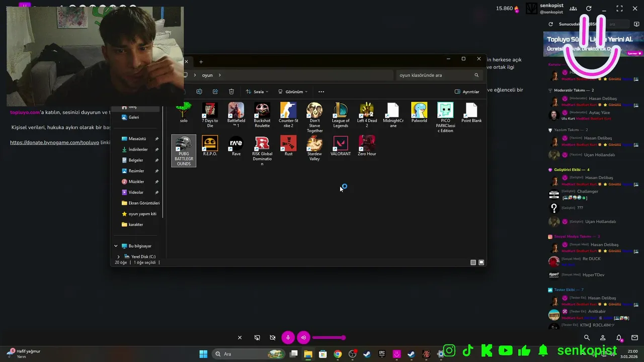Toggle the screen share off icon
Viewport: 644px width, 362px height.
click(x=257, y=338)
